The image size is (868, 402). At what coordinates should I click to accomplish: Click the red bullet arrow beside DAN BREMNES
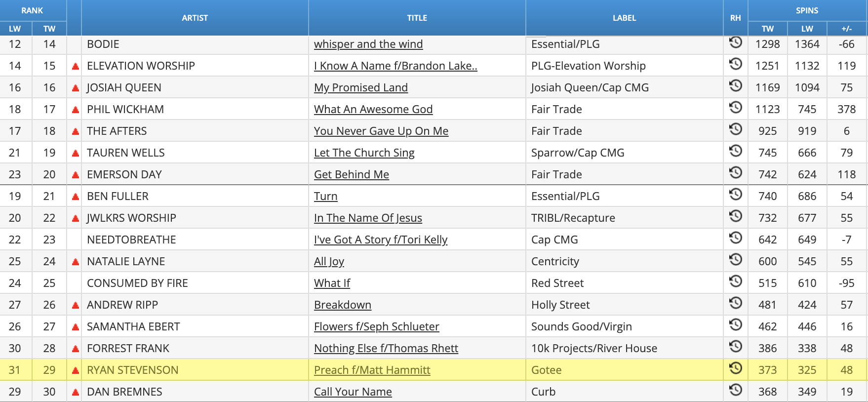point(76,392)
